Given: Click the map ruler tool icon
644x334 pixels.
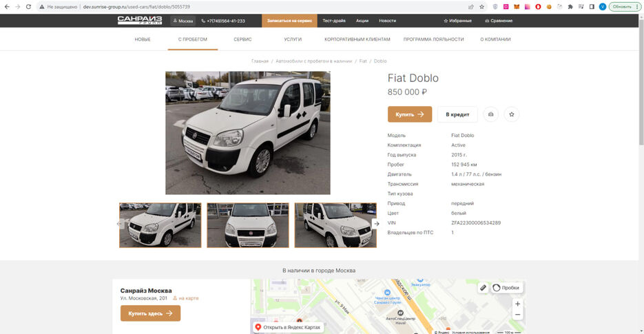Looking at the screenshot, I should point(483,288).
